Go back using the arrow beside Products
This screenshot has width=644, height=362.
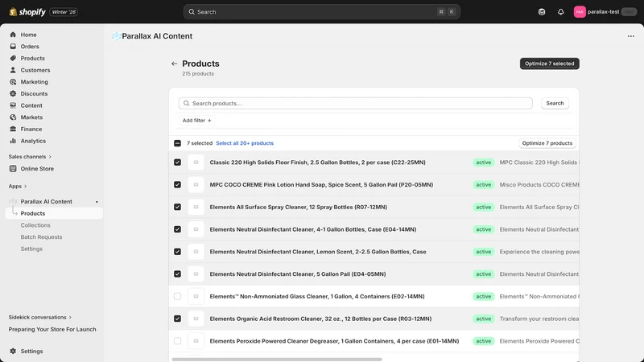(x=174, y=64)
